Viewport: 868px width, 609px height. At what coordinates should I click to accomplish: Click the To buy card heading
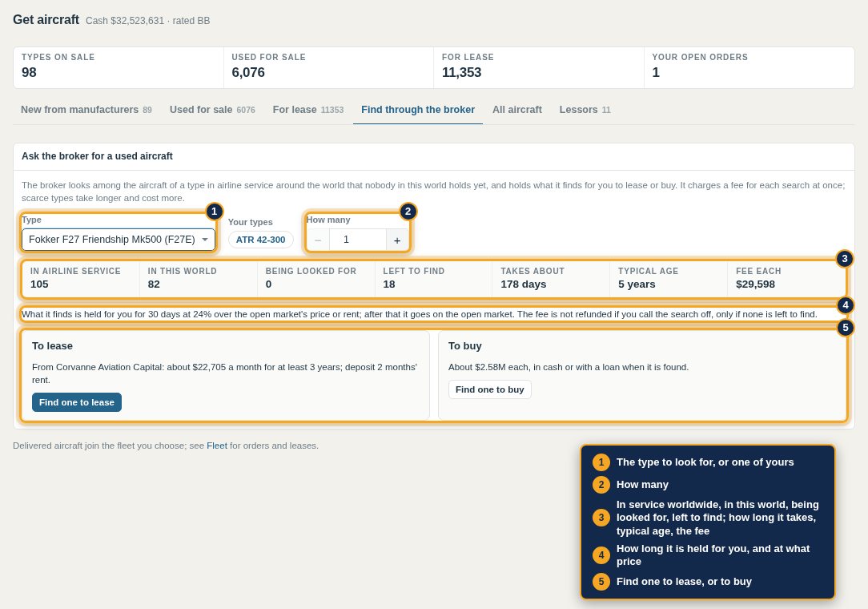tap(465, 346)
